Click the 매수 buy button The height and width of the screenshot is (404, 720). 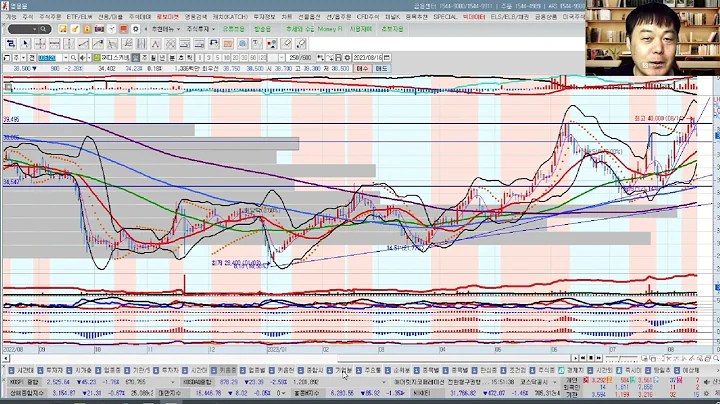(362, 68)
